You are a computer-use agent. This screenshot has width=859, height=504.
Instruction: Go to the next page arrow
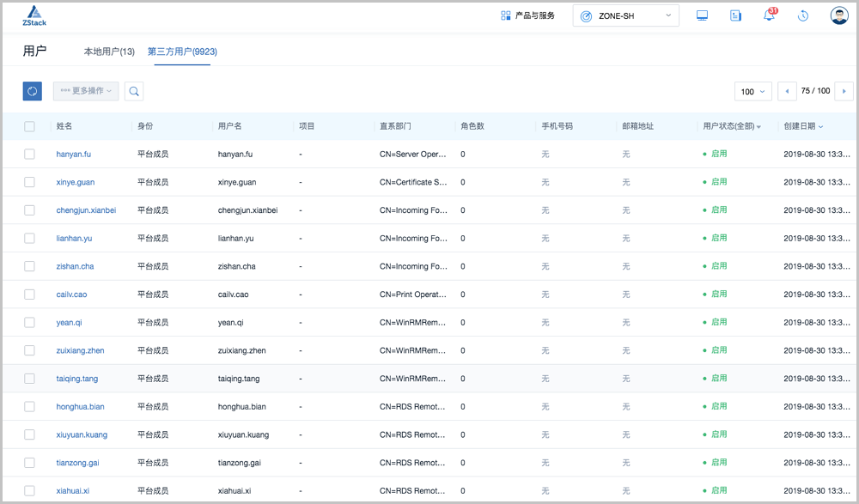[x=844, y=91]
